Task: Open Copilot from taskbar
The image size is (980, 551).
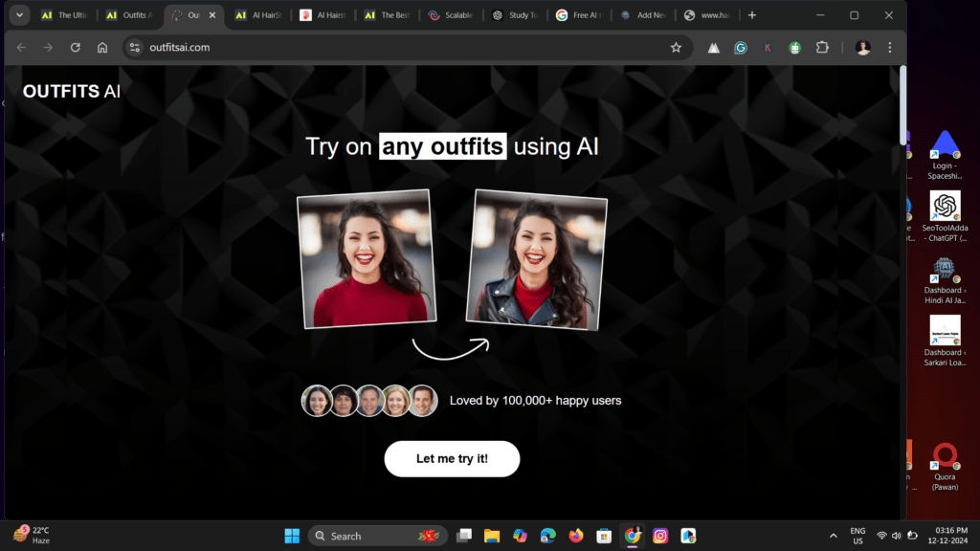Action: point(520,536)
